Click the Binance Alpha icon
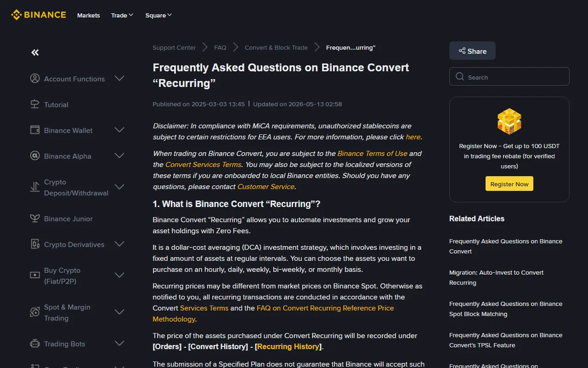588x368 pixels. [35, 155]
